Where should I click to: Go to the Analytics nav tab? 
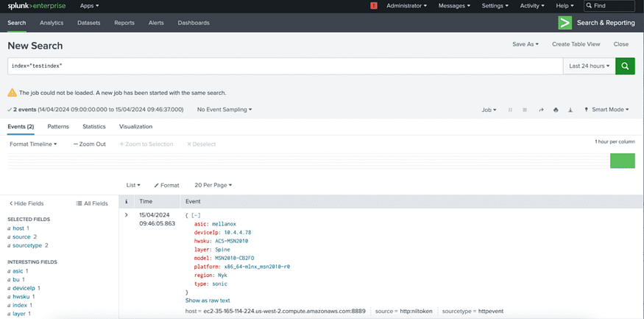tap(52, 23)
